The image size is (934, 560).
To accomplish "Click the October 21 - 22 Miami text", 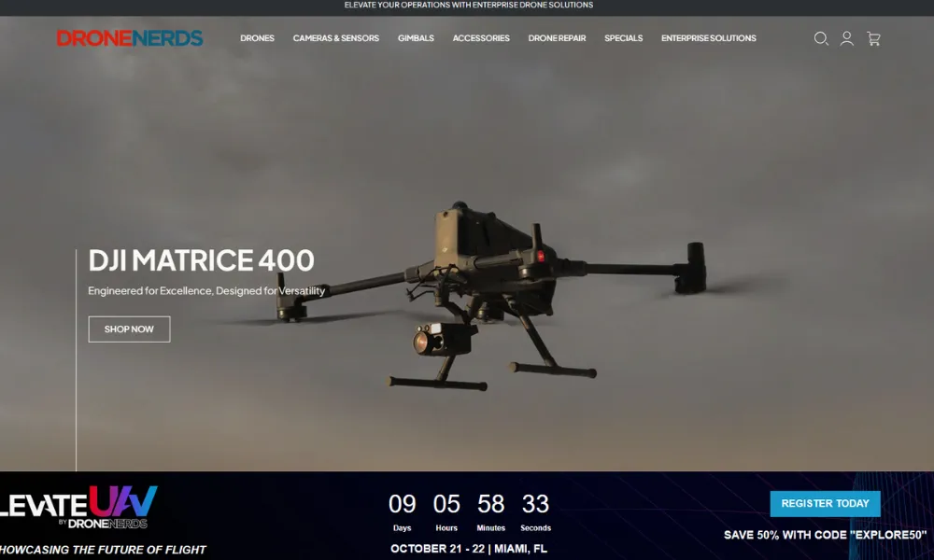I will 469,548.
